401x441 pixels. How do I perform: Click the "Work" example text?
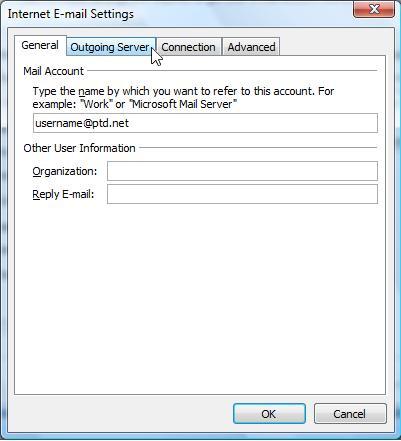96,104
